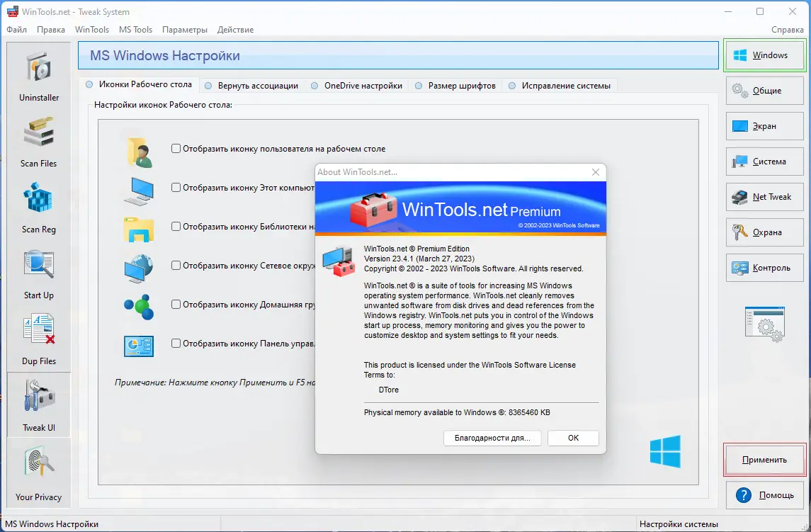Image resolution: width=811 pixels, height=532 pixels.
Task: Click status bar text MS Windows Настройки
Action: tap(52, 524)
